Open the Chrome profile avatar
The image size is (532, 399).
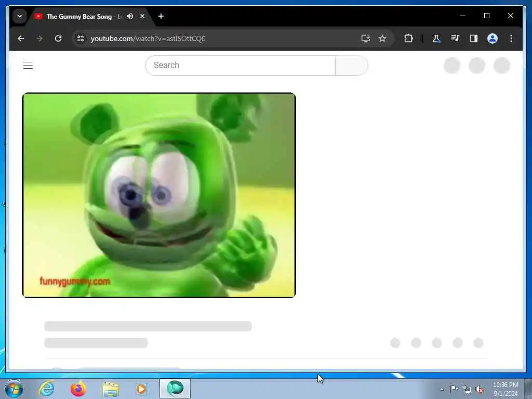493,38
